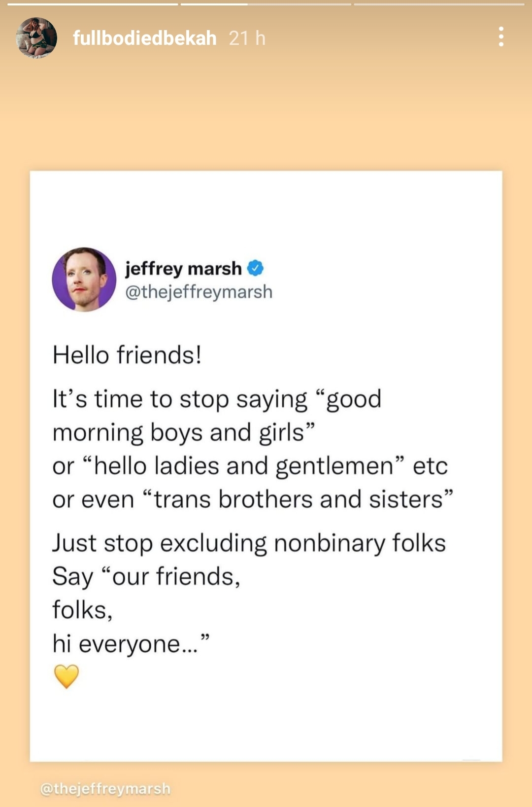Open the three-dot story options menu
The height and width of the screenshot is (807, 532).
tap(501, 37)
